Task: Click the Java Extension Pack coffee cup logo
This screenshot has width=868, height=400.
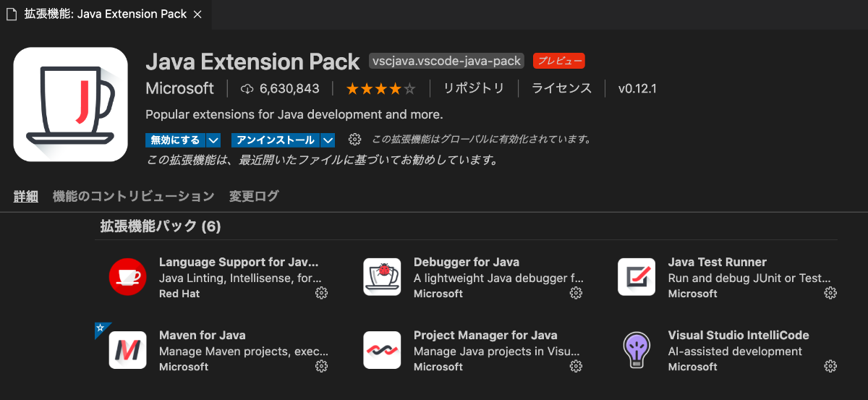Action: pos(70,104)
